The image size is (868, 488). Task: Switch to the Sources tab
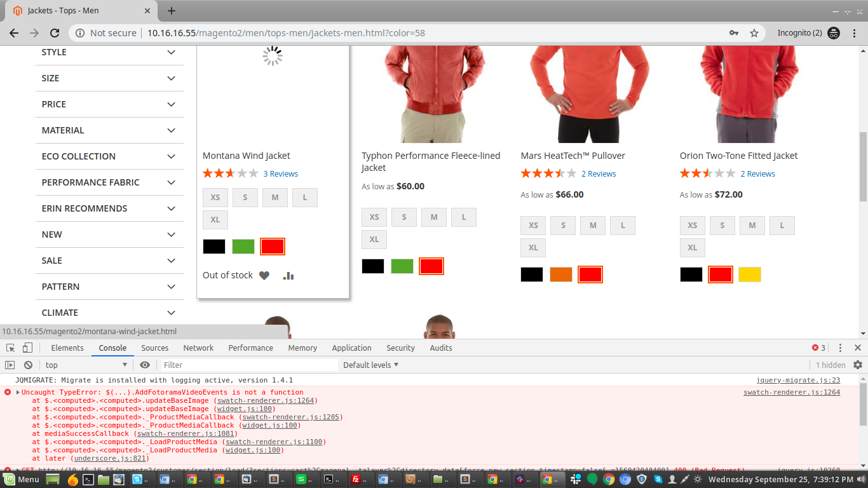coord(155,348)
